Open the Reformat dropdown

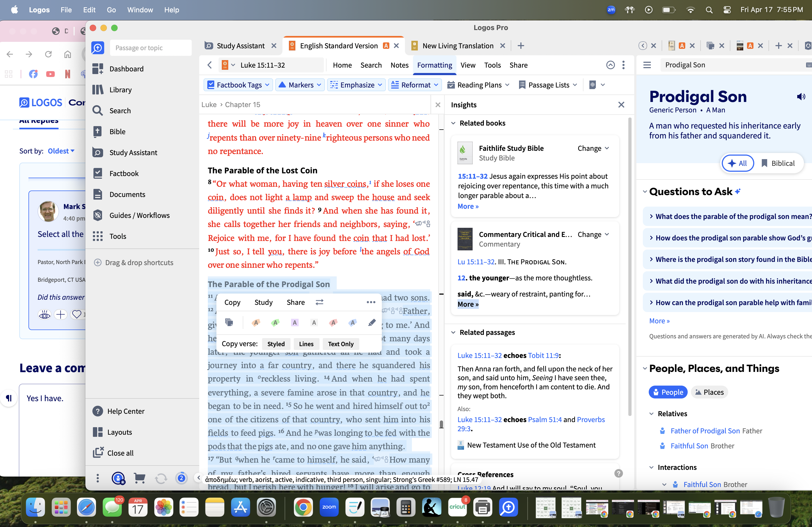pos(415,85)
